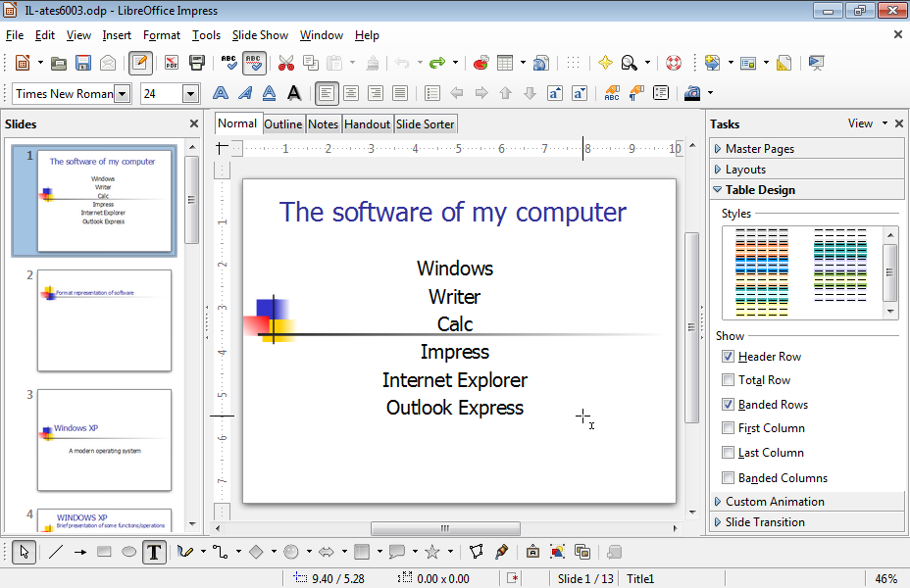The image size is (910, 588).
Task: Switch to Outline tab
Action: click(x=283, y=124)
